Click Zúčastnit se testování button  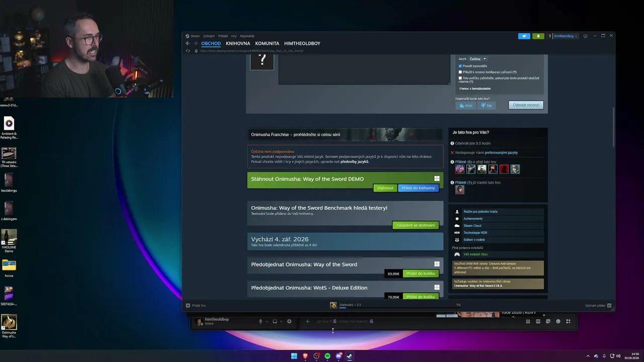pos(416,225)
